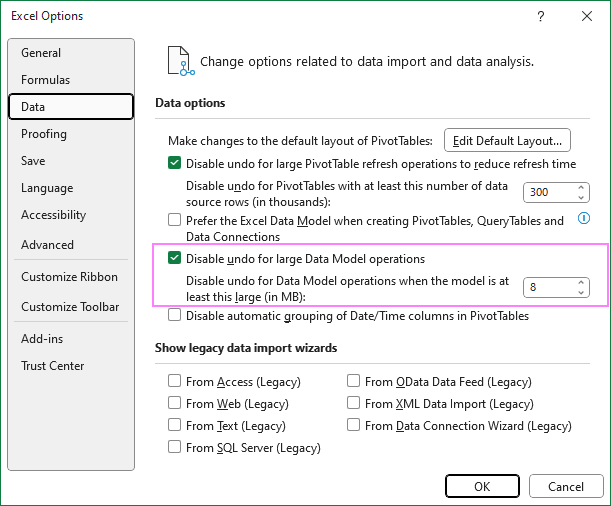Click the Cancel button
Viewport: 611px width, 506px height.
tap(566, 486)
